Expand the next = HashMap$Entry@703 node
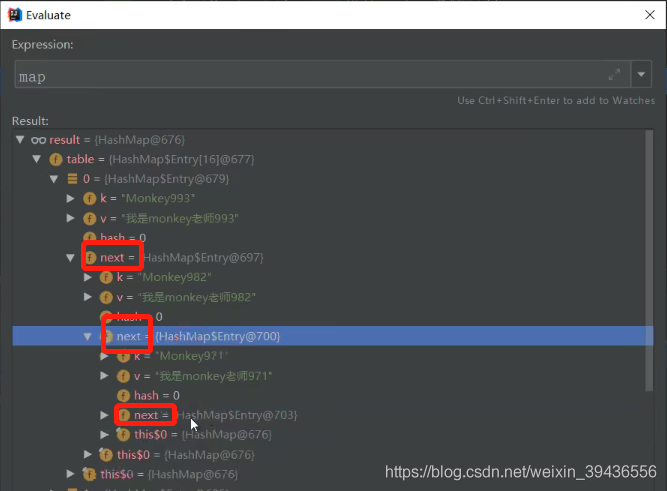Image resolution: width=667 pixels, height=491 pixels. tap(104, 415)
